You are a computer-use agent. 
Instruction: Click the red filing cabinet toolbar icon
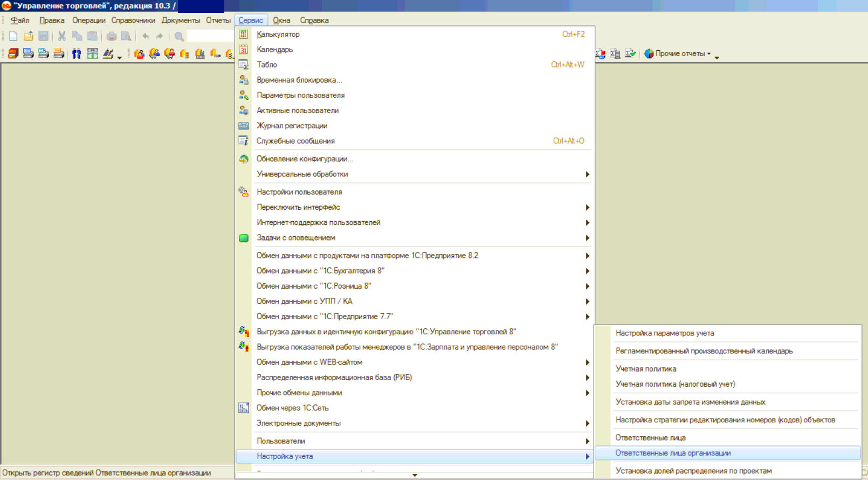point(13,53)
